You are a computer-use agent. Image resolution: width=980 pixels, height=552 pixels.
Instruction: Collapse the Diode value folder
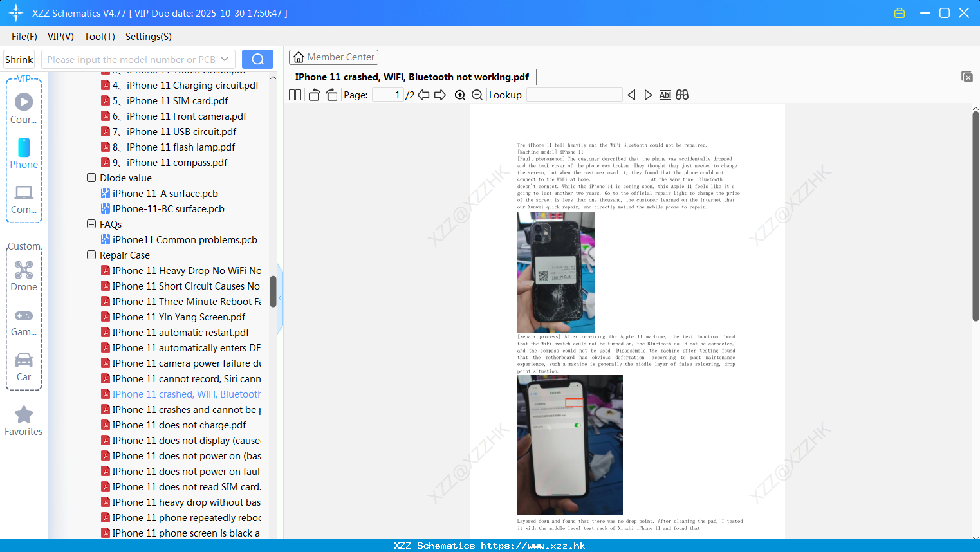pos(91,178)
